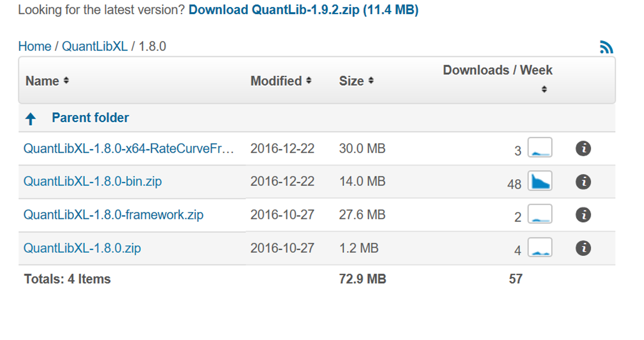Image resolution: width=644 pixels, height=340 pixels.
Task: Click the RSS feed icon
Action: point(606,47)
